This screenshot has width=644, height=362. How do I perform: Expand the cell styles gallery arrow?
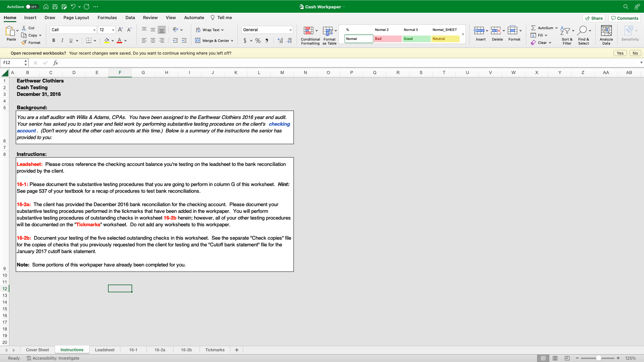point(463,34)
